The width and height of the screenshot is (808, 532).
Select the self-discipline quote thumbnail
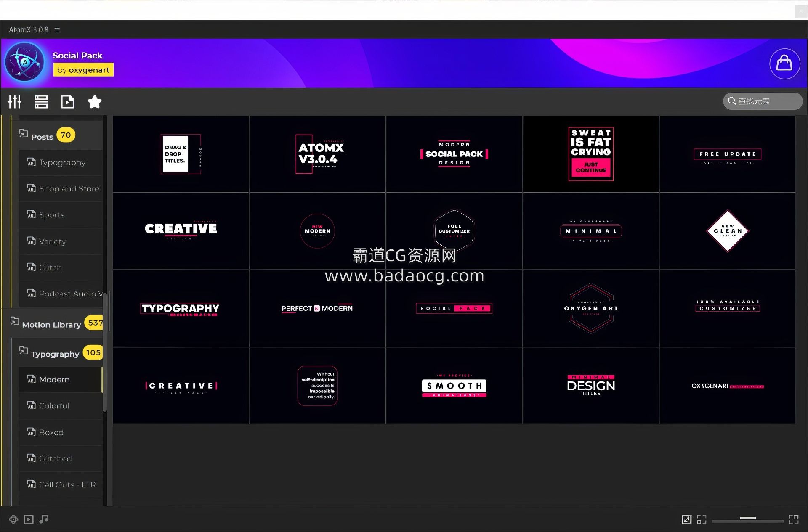click(x=317, y=386)
